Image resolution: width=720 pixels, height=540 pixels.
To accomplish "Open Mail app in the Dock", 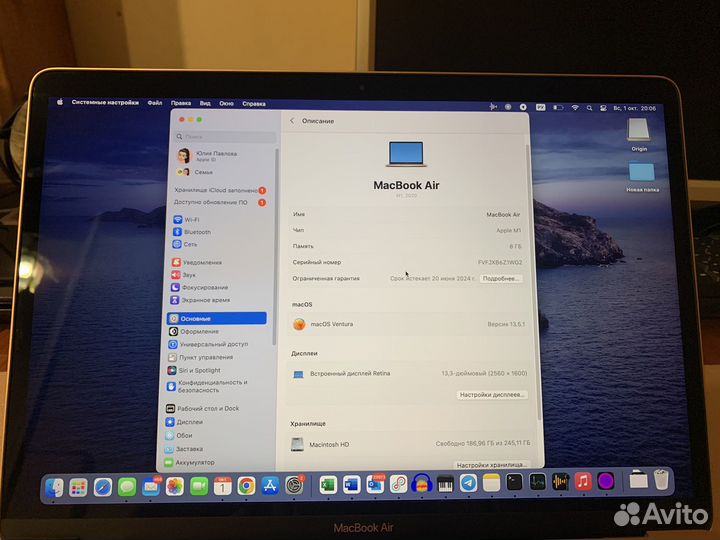I will point(151,487).
